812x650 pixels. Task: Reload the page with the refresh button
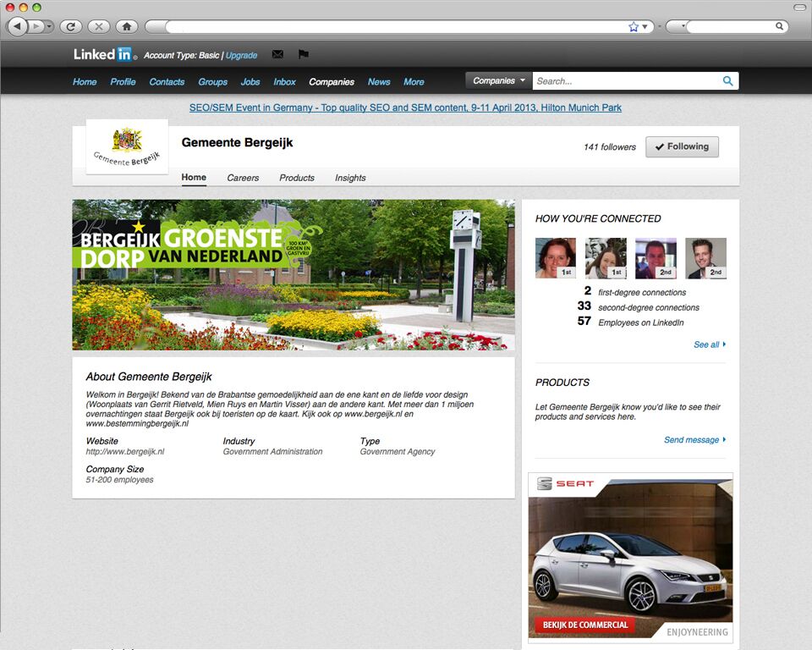pos(70,26)
